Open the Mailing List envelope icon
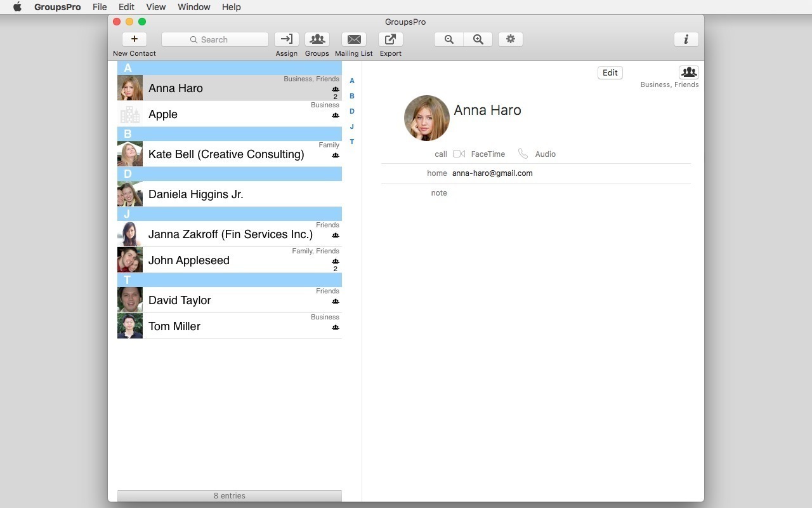Viewport: 812px width, 508px height. pyautogui.click(x=354, y=39)
